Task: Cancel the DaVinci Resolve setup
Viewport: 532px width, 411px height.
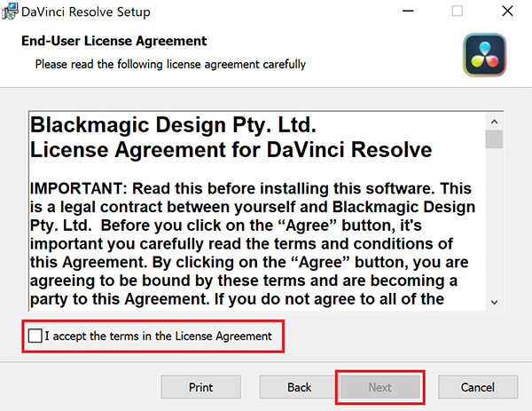Action: (x=478, y=387)
